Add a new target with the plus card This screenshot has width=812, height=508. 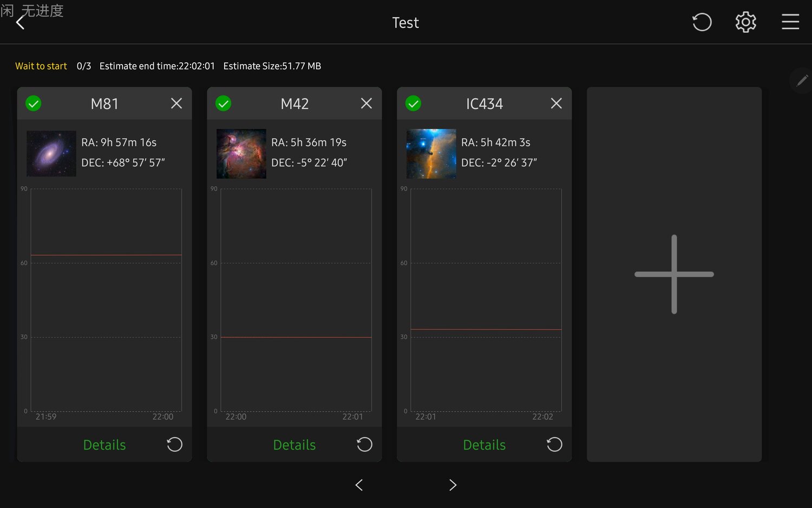click(674, 274)
